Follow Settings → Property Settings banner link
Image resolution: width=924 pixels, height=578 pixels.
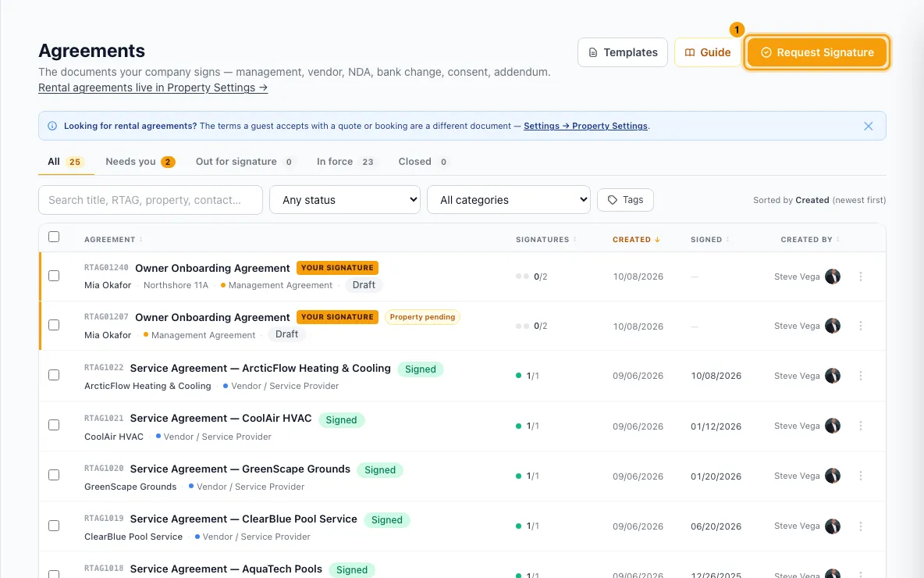(x=586, y=127)
